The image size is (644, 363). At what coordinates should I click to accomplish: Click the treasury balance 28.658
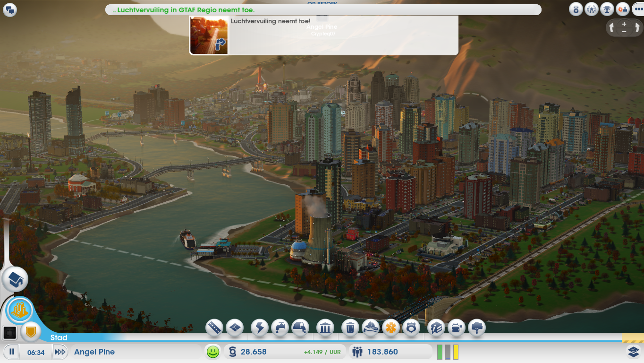(x=254, y=352)
